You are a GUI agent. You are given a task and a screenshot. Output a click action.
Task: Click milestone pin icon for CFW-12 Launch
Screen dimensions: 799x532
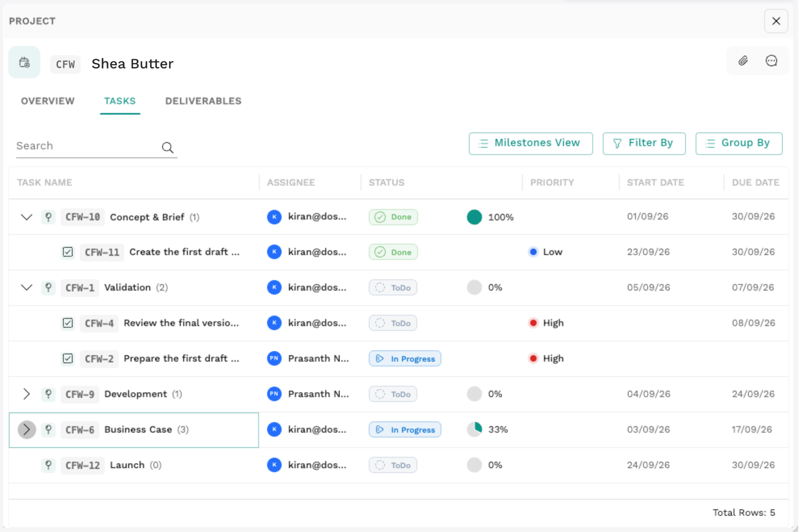pyautogui.click(x=48, y=465)
